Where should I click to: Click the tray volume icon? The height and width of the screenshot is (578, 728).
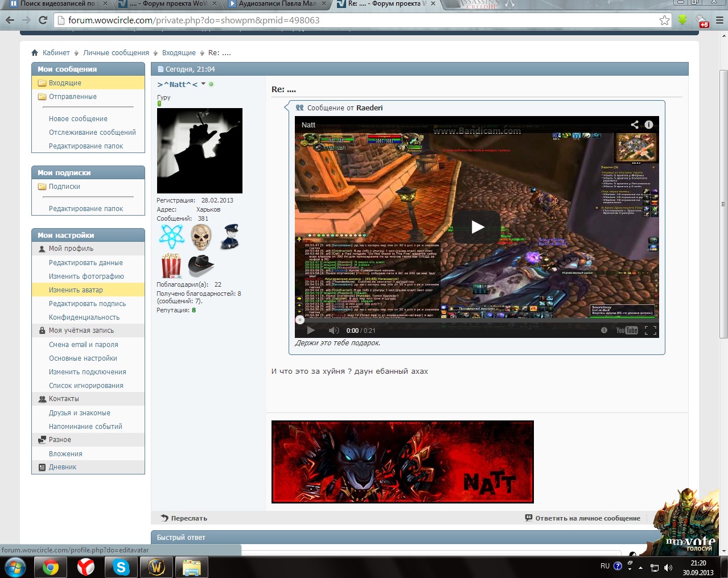coord(668,567)
